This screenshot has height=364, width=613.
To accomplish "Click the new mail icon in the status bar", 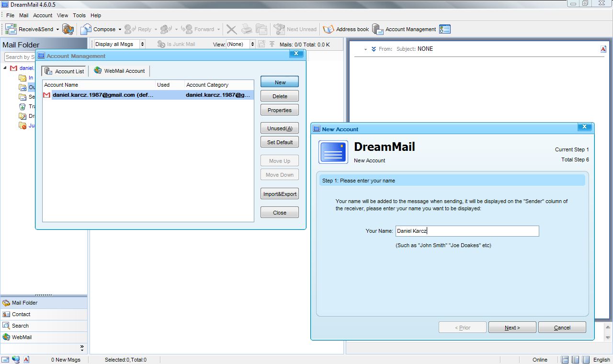I will pos(5,360).
